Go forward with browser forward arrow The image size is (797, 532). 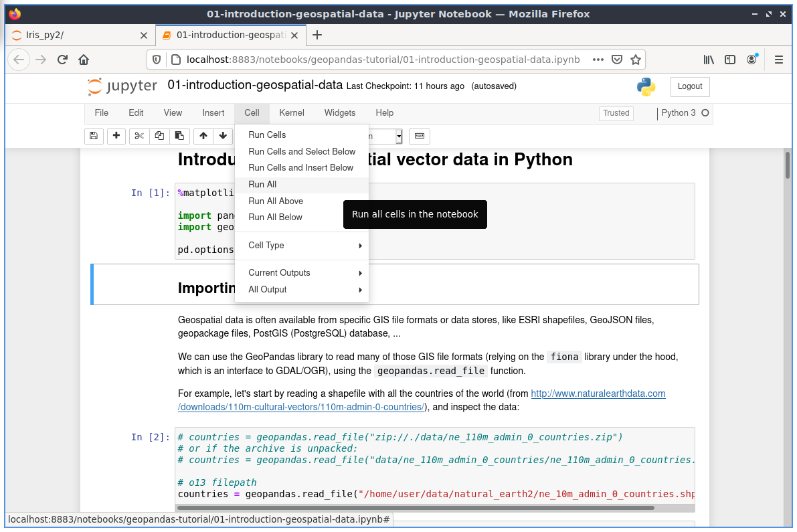41,60
